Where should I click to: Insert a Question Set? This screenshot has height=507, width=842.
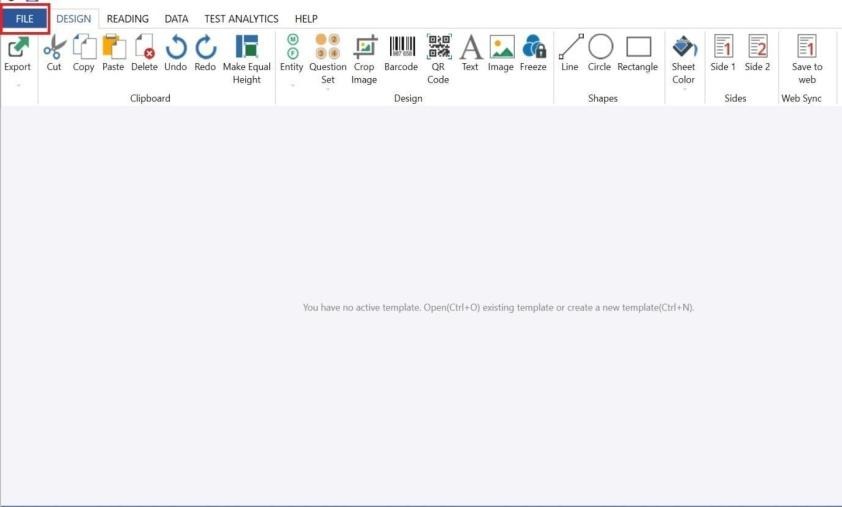click(328, 59)
